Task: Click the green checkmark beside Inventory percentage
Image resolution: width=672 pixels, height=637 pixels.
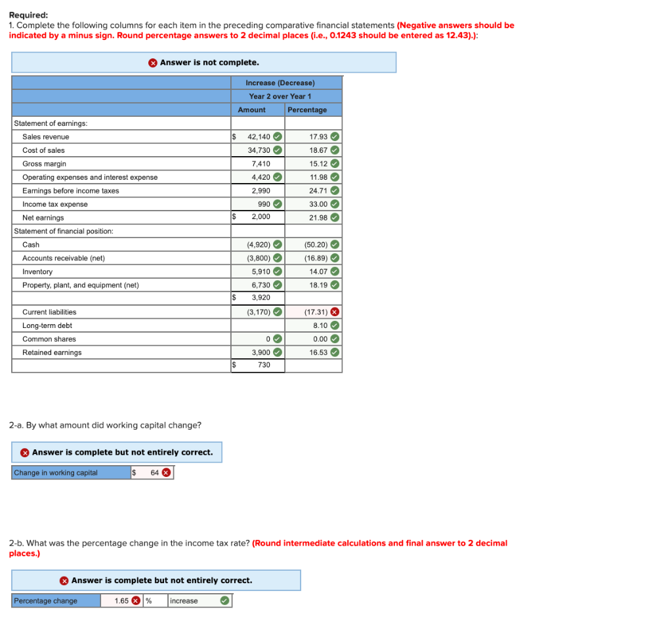Action: tap(335, 271)
